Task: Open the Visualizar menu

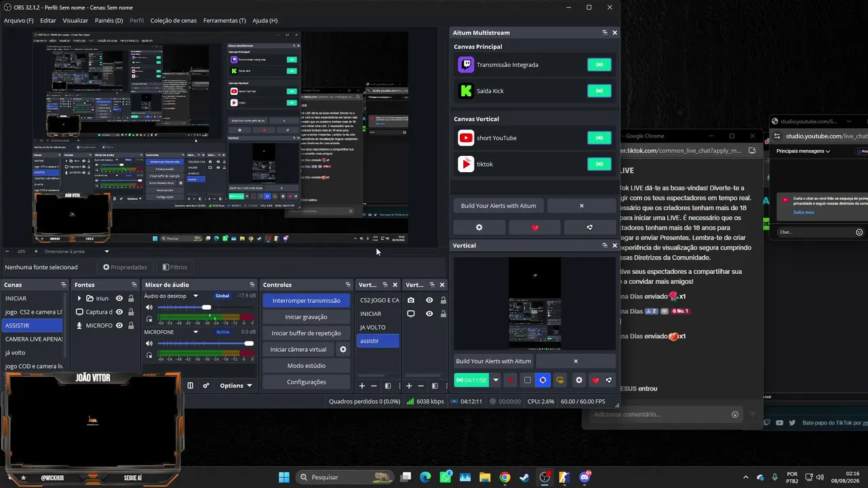Action: [75, 20]
